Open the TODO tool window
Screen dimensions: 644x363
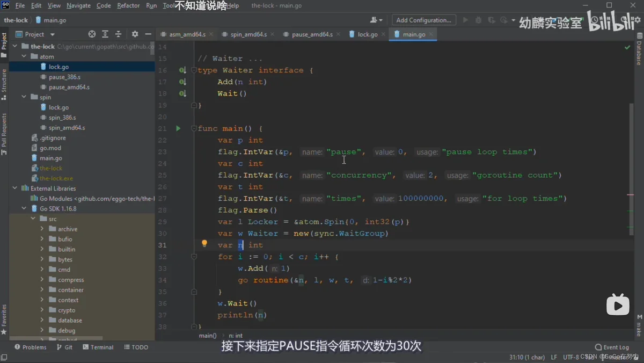(136, 347)
